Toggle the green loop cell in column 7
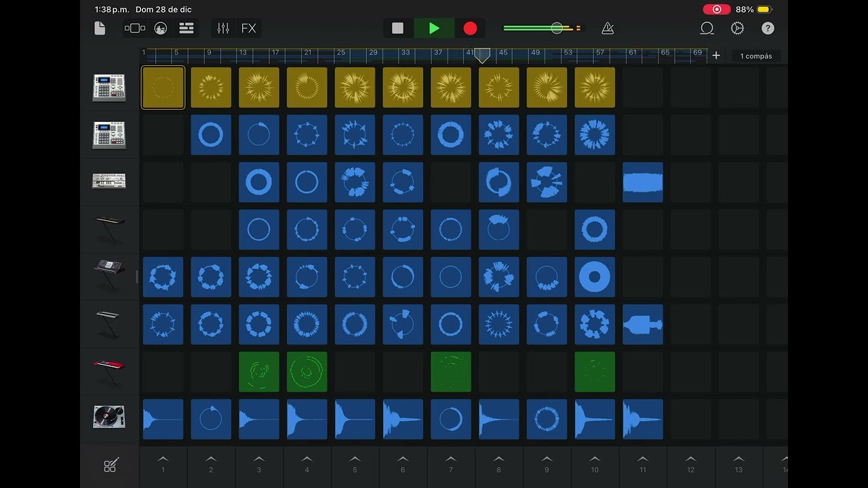Viewport: 868px width, 488px height. pos(451,371)
